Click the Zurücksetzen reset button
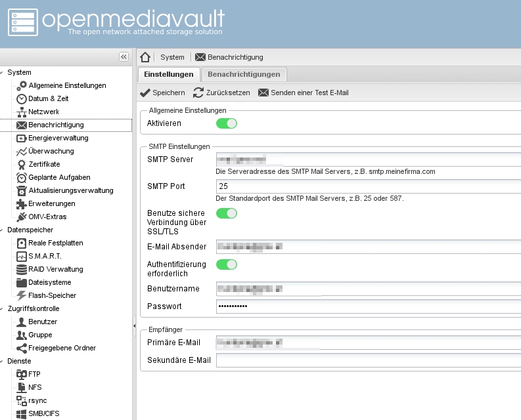Viewport: 521px width, 420px height. [x=221, y=93]
